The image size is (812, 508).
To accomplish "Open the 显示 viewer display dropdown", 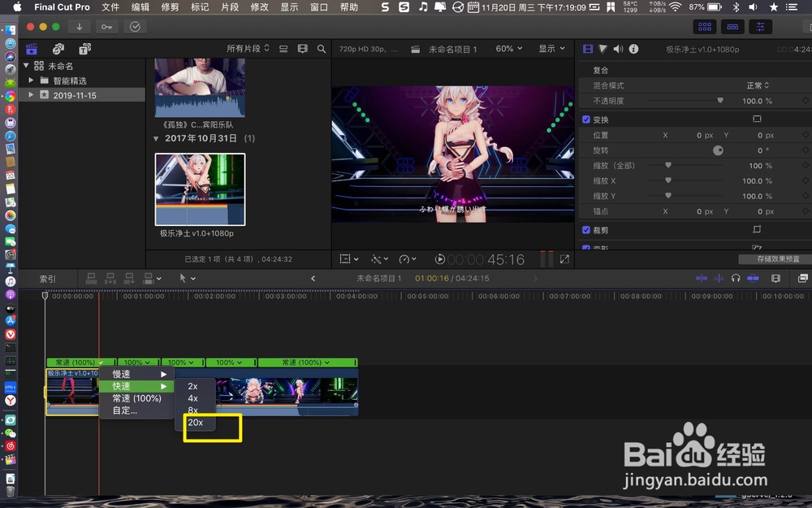I will click(x=551, y=48).
